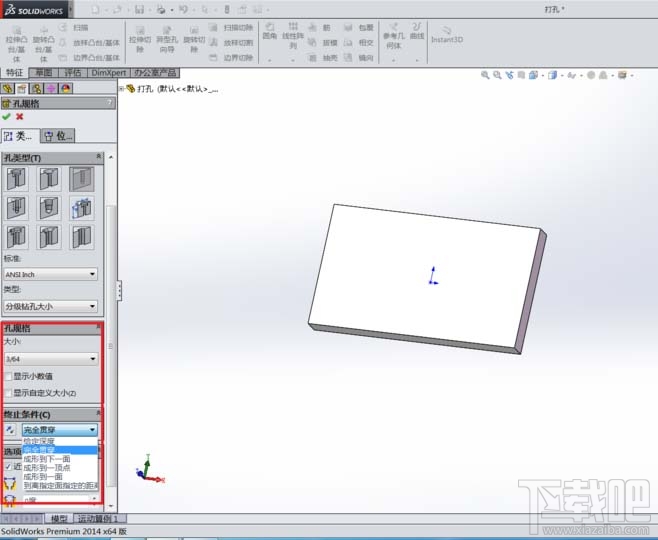
Task: Toggle the 显示自定义大小 checkbox
Action: [x=8, y=393]
